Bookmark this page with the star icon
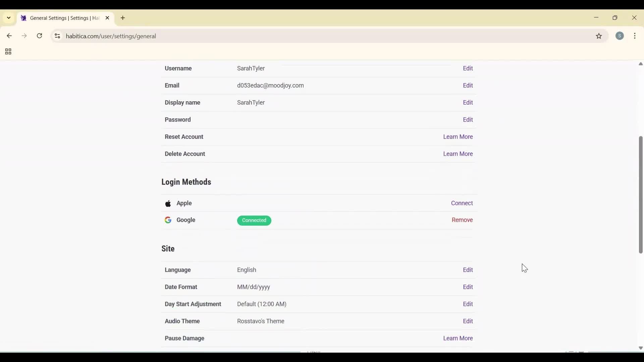The width and height of the screenshot is (644, 362). tap(599, 36)
